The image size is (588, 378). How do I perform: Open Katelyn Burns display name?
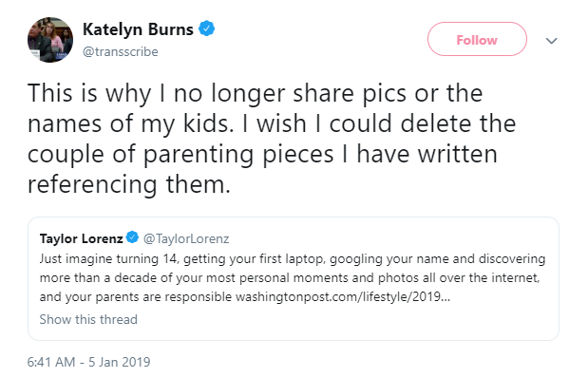(138, 29)
